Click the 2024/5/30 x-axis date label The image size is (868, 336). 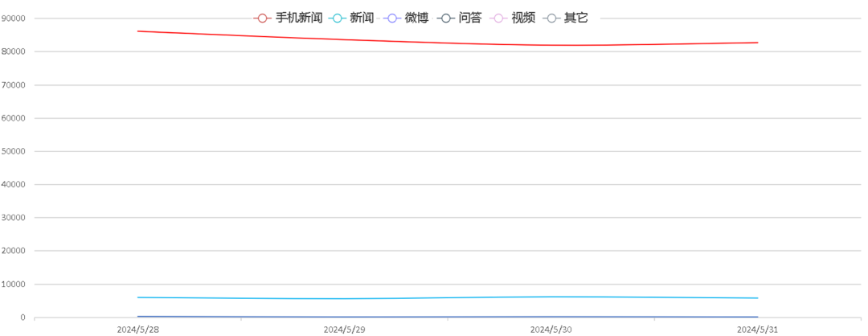tap(551, 330)
